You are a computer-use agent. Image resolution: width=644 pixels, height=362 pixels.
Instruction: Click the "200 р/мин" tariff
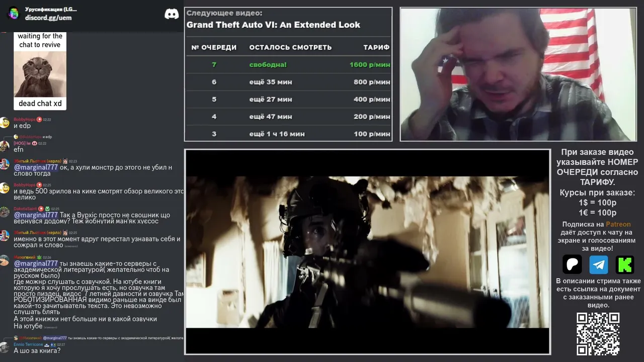tap(372, 117)
